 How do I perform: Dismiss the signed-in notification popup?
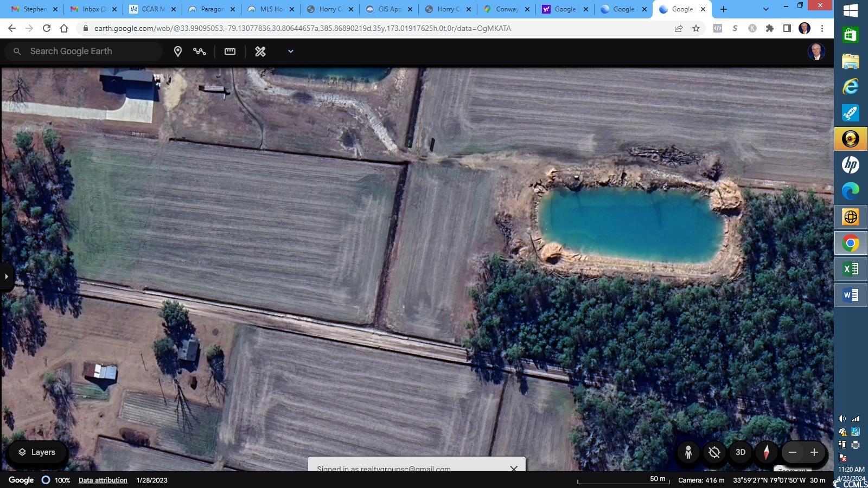[x=513, y=468]
